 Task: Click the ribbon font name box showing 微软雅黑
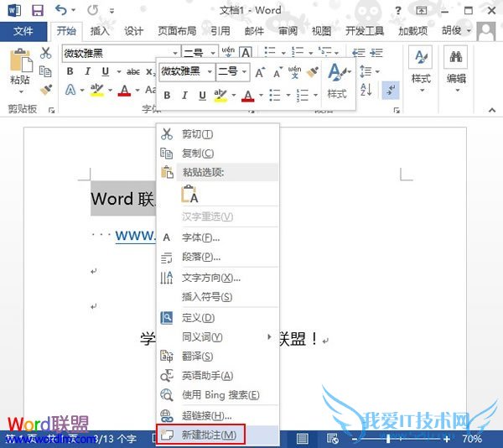pyautogui.click(x=116, y=53)
